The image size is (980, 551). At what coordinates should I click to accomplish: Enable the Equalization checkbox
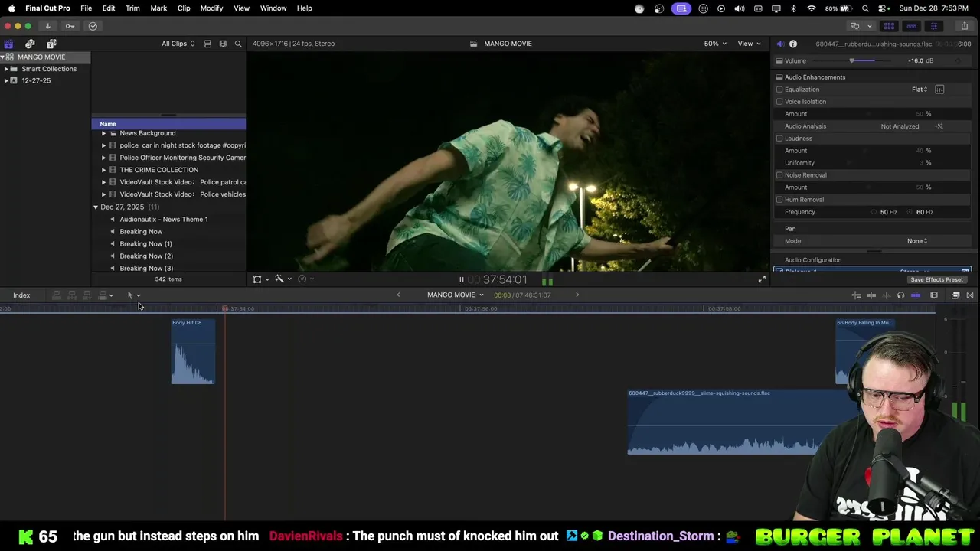click(779, 90)
